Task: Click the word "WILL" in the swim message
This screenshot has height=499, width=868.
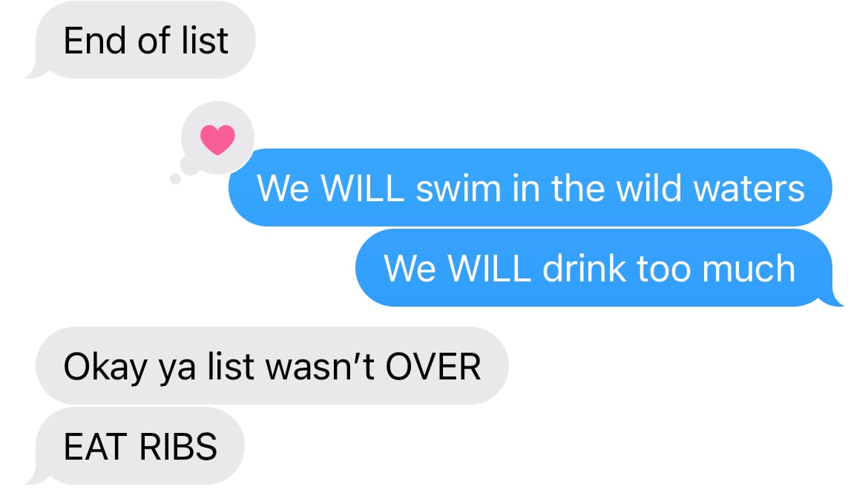Action: (362, 189)
